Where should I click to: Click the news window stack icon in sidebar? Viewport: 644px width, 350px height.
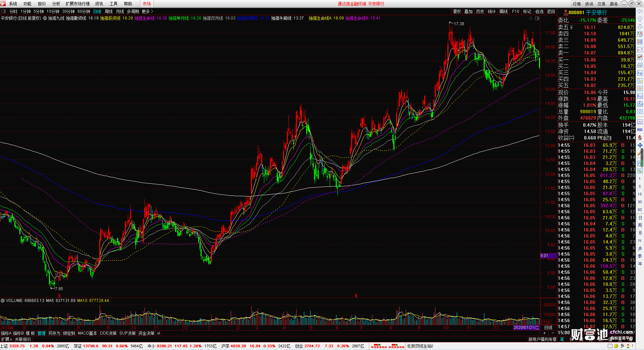click(x=640, y=65)
